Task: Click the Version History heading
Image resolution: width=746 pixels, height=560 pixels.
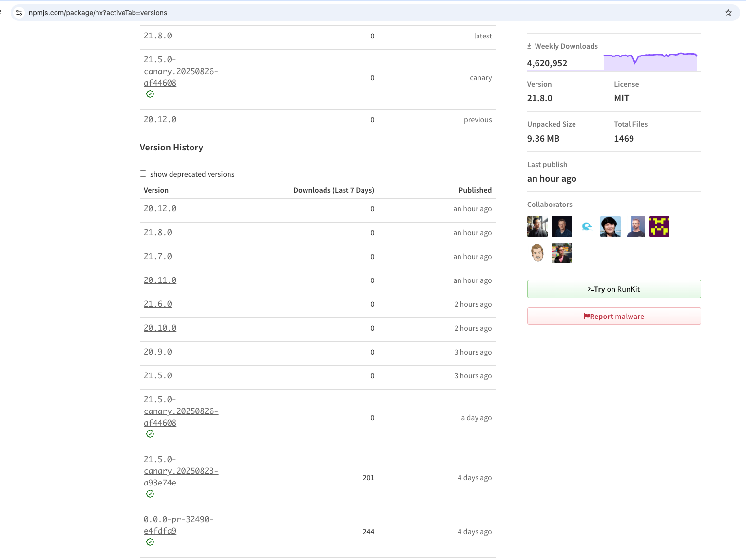Action: [172, 147]
